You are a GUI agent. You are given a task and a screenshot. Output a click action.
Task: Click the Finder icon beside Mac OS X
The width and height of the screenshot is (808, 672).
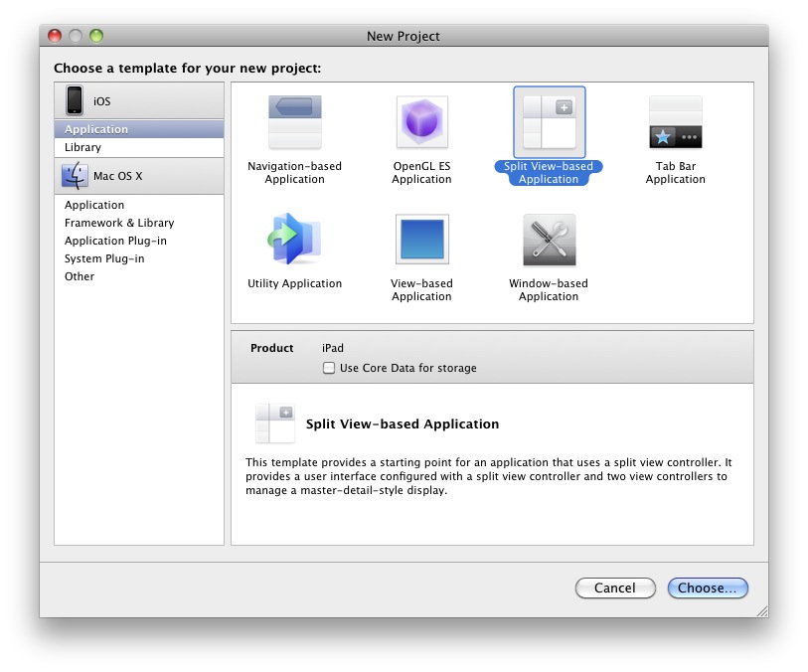pos(75,176)
